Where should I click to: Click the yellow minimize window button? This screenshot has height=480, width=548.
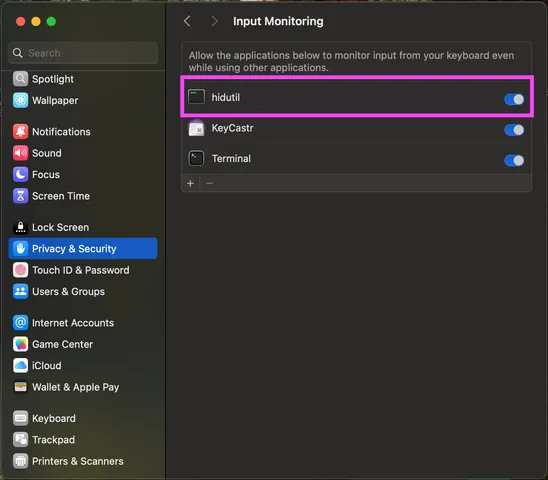click(x=36, y=21)
